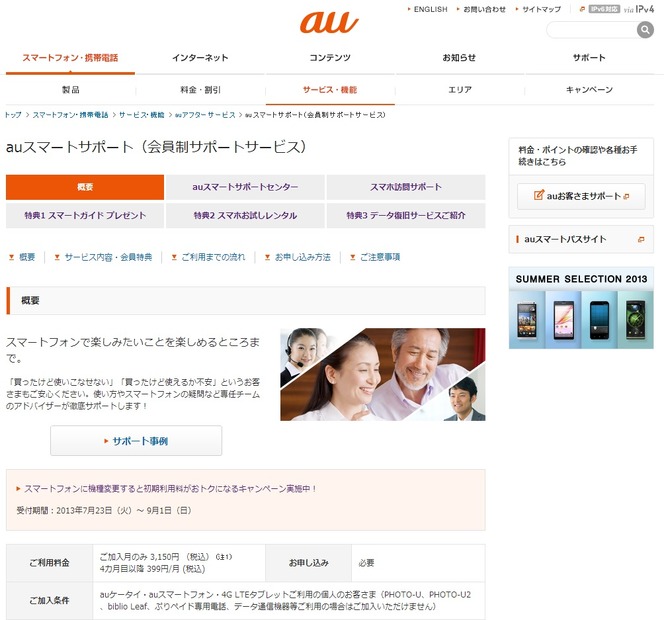
Task: Open auスマートパスサイト link
Action: (x=581, y=239)
